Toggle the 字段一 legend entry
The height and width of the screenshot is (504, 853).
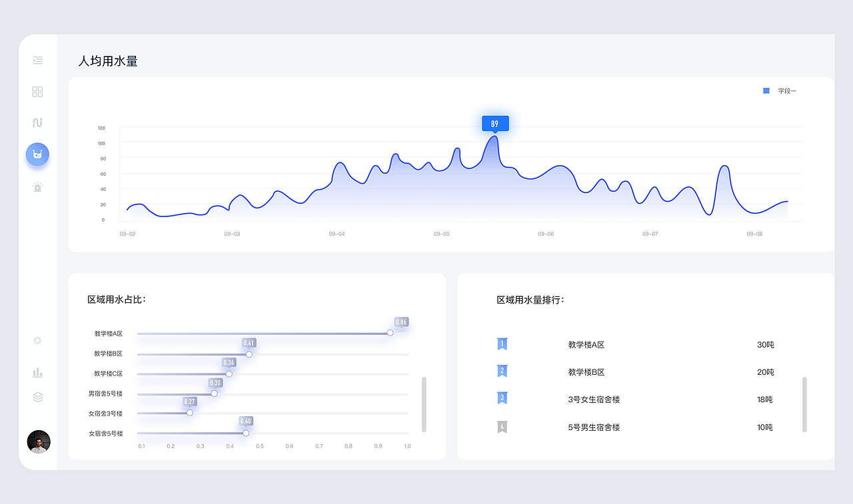point(779,91)
